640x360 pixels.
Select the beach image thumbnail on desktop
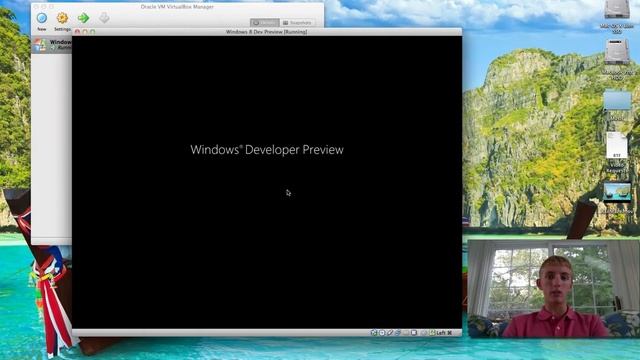tap(617, 192)
